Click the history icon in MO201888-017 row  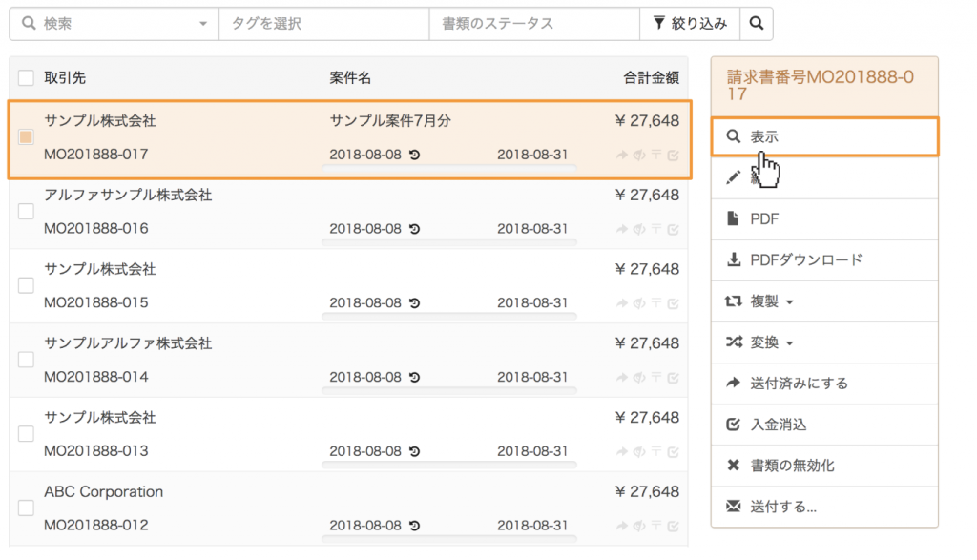coord(415,155)
